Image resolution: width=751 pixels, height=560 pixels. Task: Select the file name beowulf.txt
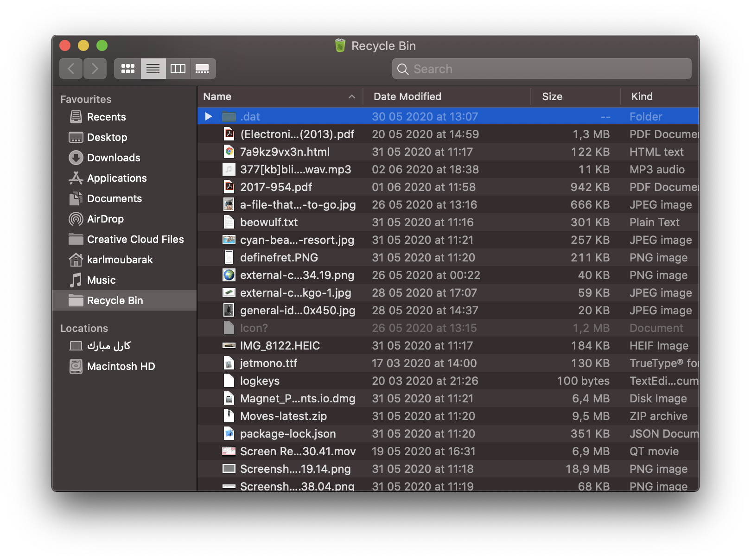(x=269, y=222)
